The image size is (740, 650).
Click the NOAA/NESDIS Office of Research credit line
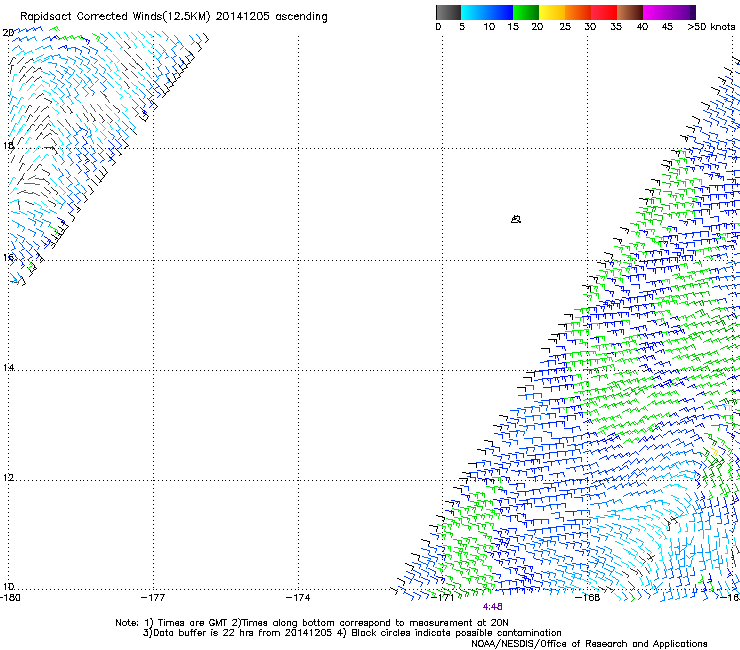pyautogui.click(x=589, y=644)
